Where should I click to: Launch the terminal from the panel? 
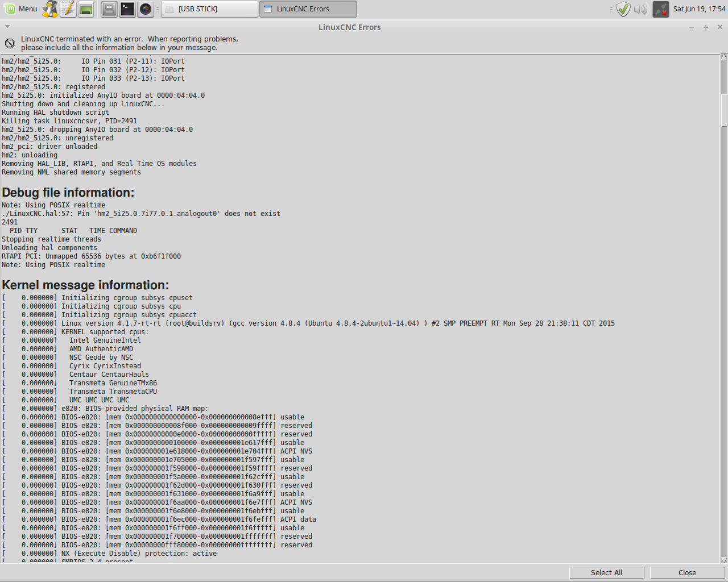(x=127, y=9)
